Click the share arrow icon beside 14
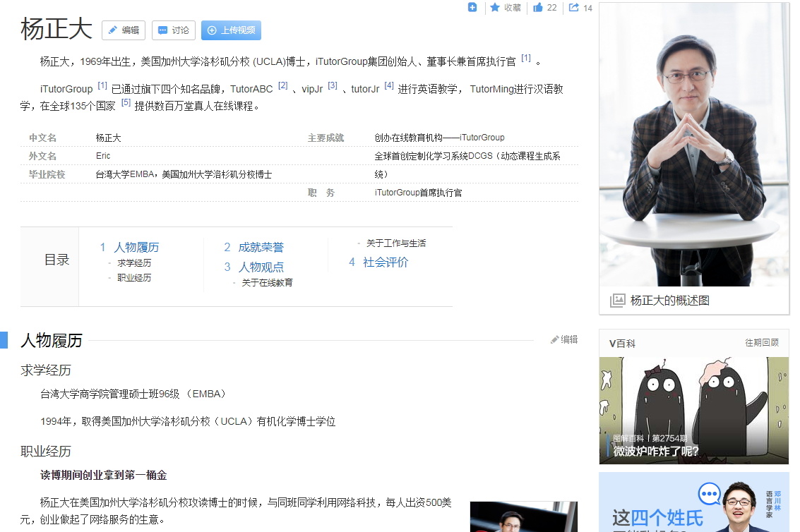800x532 pixels. point(574,7)
